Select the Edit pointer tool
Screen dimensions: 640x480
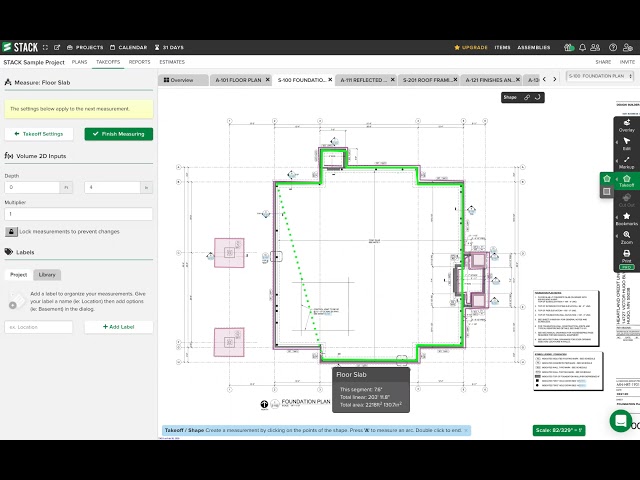click(x=627, y=144)
